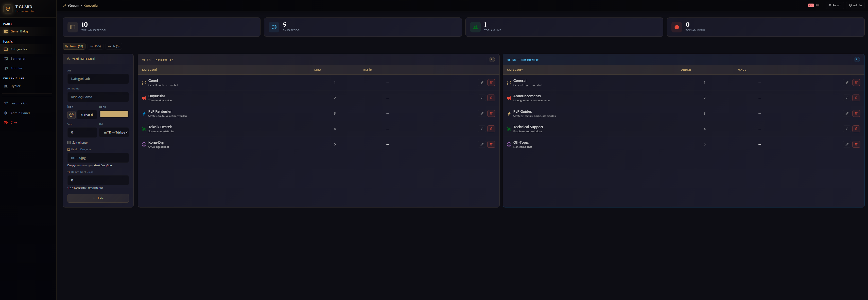Click the Sıra order number field

click(x=82, y=132)
